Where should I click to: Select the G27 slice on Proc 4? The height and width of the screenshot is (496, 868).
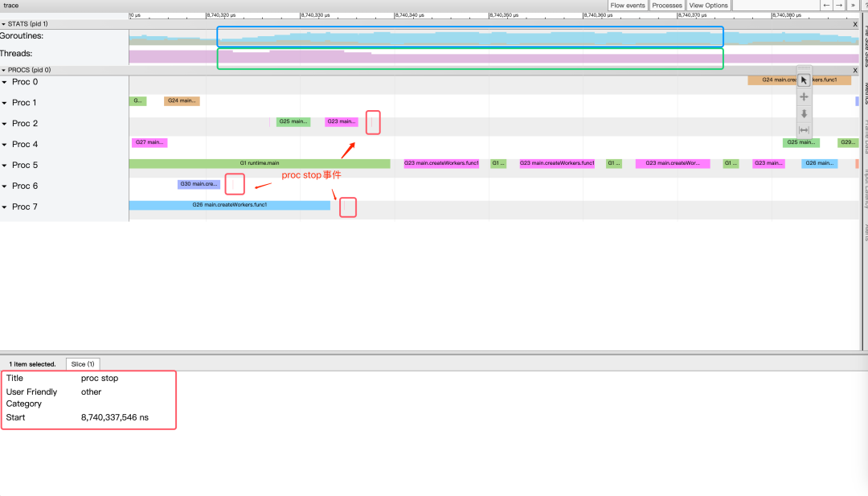[x=149, y=142]
